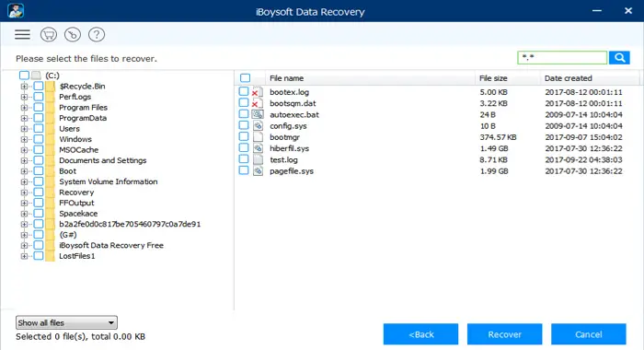Check the box for bootex.log

pyautogui.click(x=244, y=91)
